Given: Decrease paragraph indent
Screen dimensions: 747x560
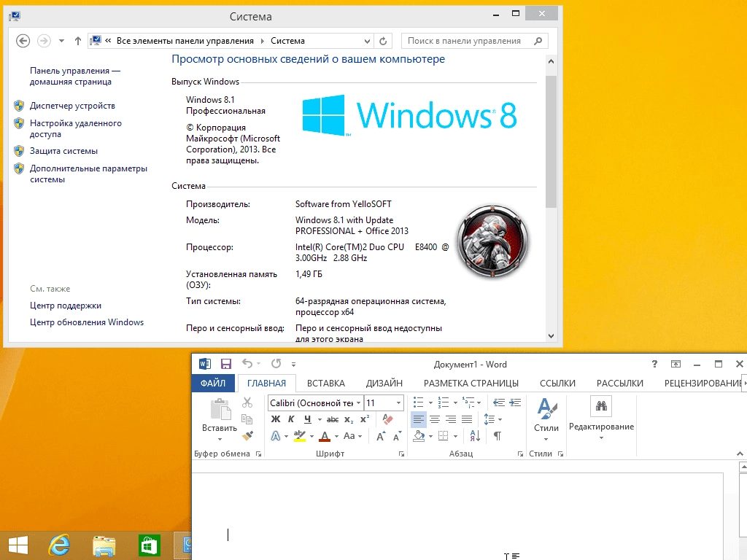Looking at the screenshot, I should [x=499, y=402].
